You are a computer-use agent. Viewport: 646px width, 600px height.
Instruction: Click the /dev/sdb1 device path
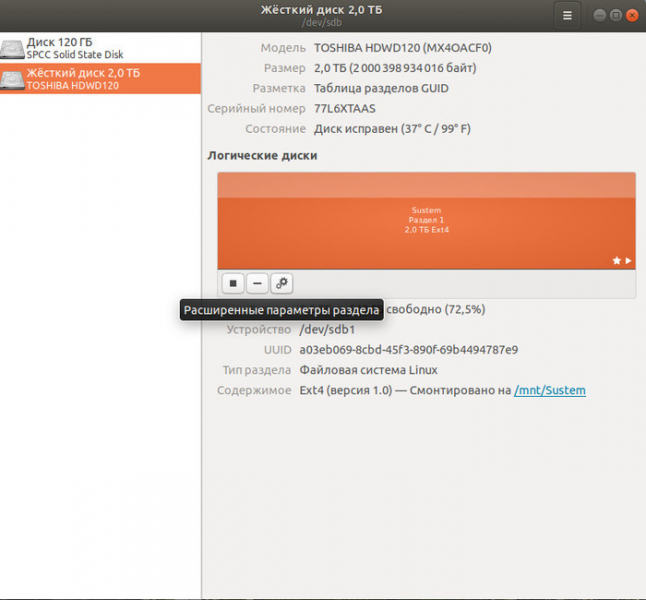click(x=327, y=329)
